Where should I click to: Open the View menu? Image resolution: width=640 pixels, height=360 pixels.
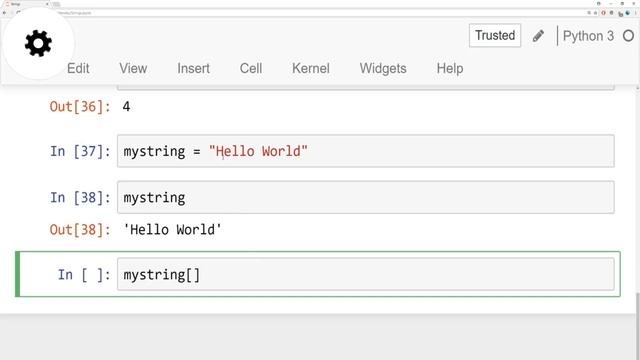click(x=133, y=68)
